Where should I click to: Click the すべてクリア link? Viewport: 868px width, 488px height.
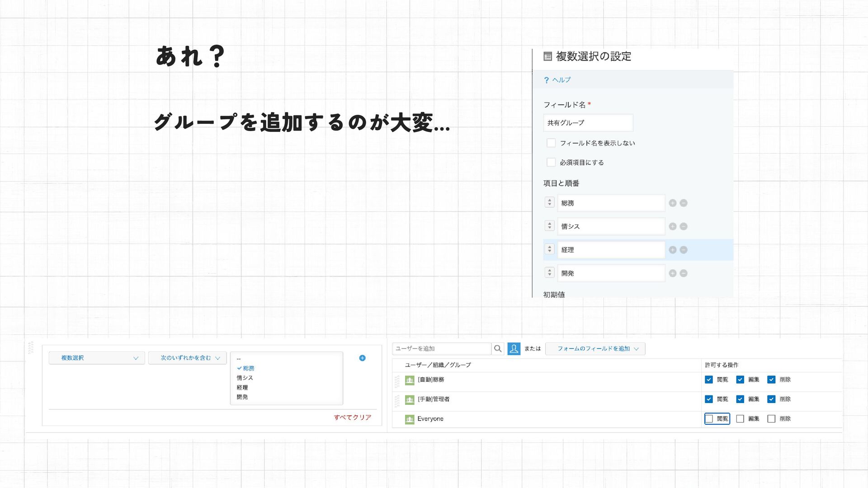352,418
